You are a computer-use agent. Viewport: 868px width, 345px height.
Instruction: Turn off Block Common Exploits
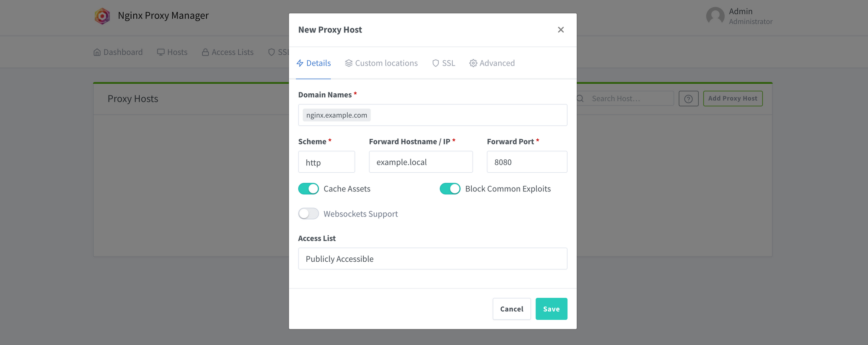pos(450,189)
